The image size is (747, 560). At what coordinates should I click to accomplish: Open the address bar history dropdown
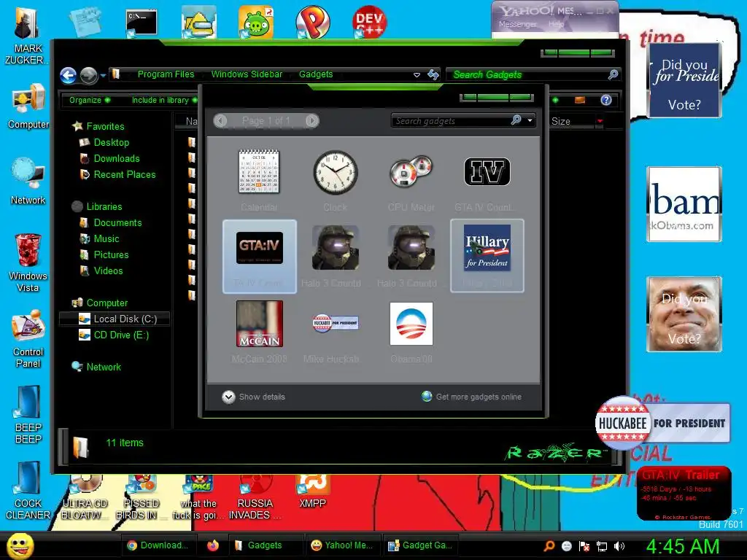tap(417, 75)
